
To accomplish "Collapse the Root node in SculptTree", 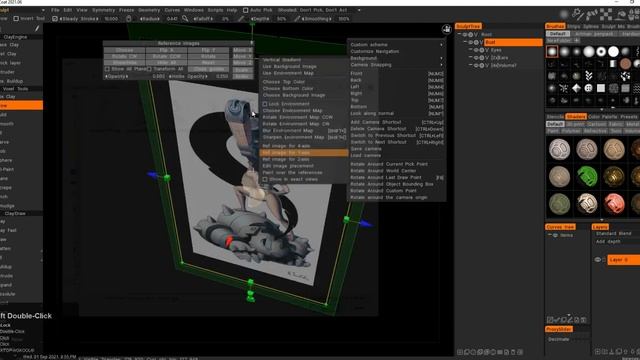I will click(x=460, y=34).
